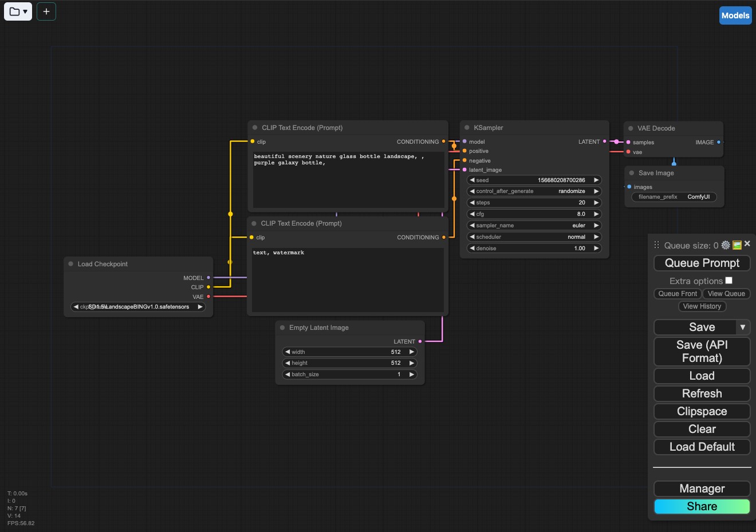Open the checkpoint name selector in Load Checkpoint
The width and height of the screenshot is (756, 532).
coord(137,307)
